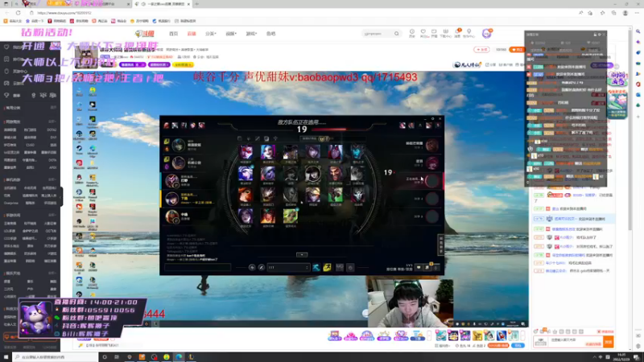
Task: Click the Windows taskbar search box
Action: 56,357
